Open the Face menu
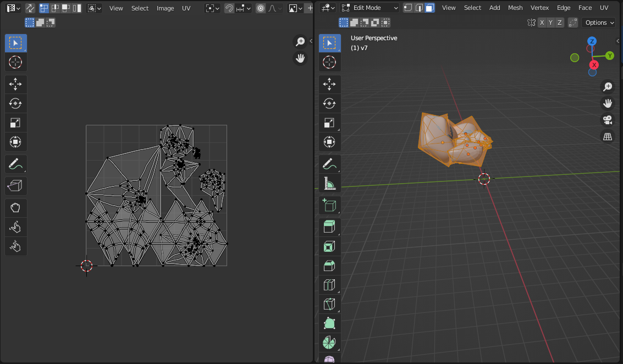Viewport: 623px width, 364px height. (x=585, y=8)
